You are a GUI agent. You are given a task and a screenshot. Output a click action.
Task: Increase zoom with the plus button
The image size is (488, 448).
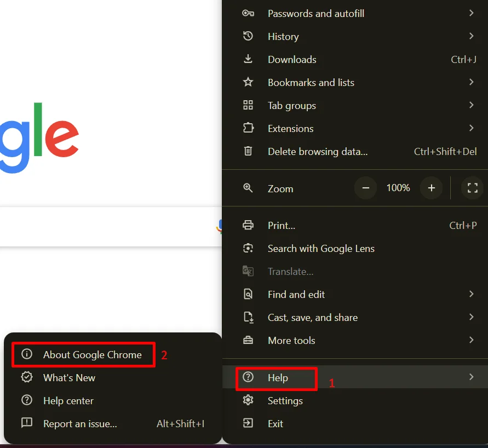tap(432, 188)
